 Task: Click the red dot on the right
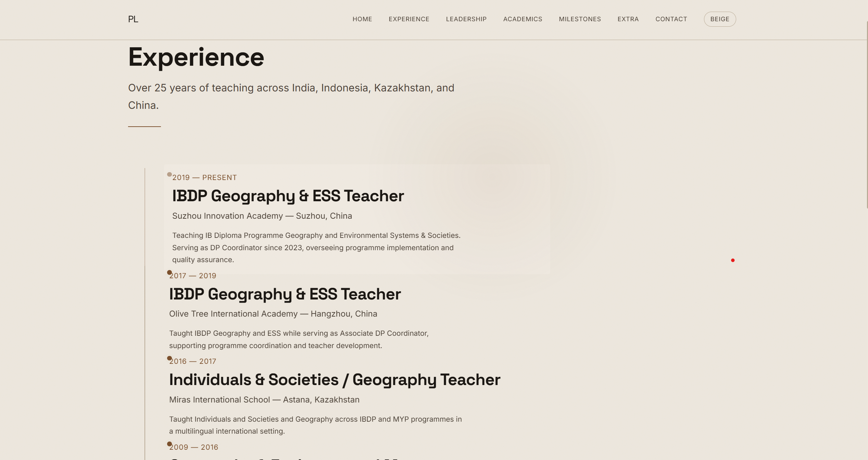tap(732, 260)
